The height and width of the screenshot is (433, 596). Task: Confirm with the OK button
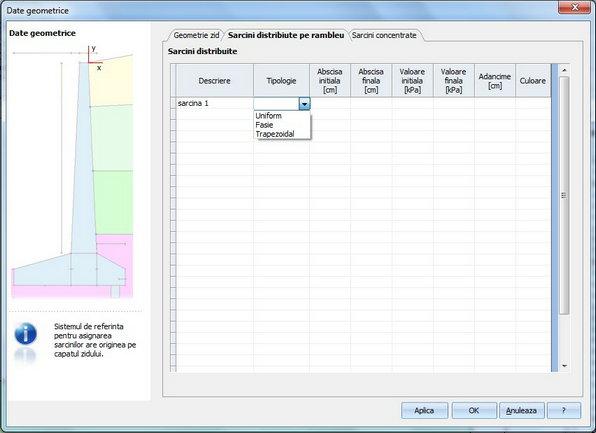pos(474,411)
